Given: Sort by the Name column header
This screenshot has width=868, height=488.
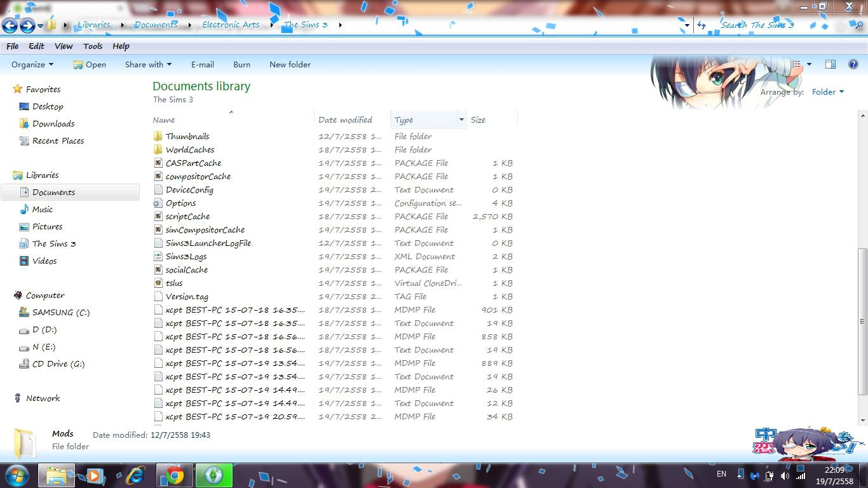Looking at the screenshot, I should click(233, 119).
